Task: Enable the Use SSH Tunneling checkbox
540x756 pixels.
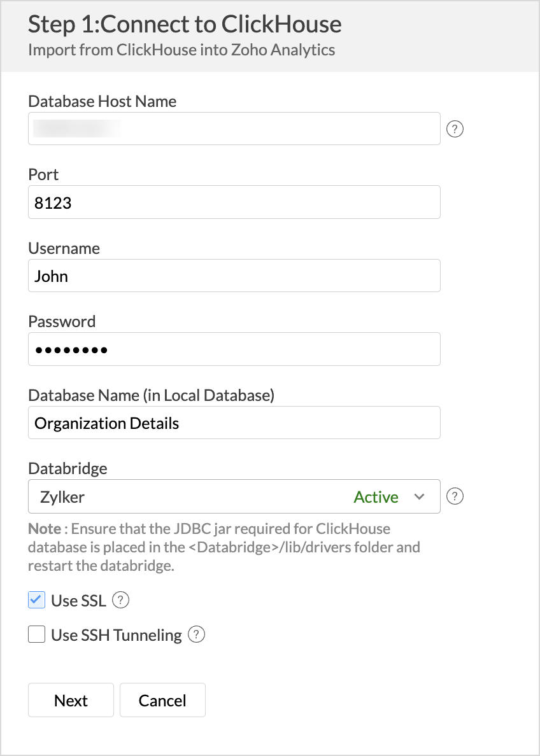Action: point(37,634)
